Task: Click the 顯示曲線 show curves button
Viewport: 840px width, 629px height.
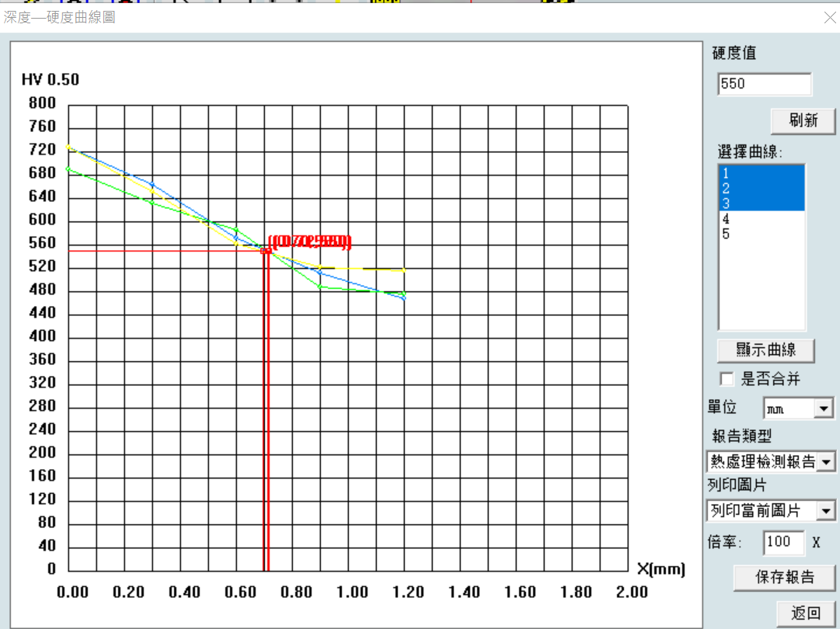Action: (765, 350)
